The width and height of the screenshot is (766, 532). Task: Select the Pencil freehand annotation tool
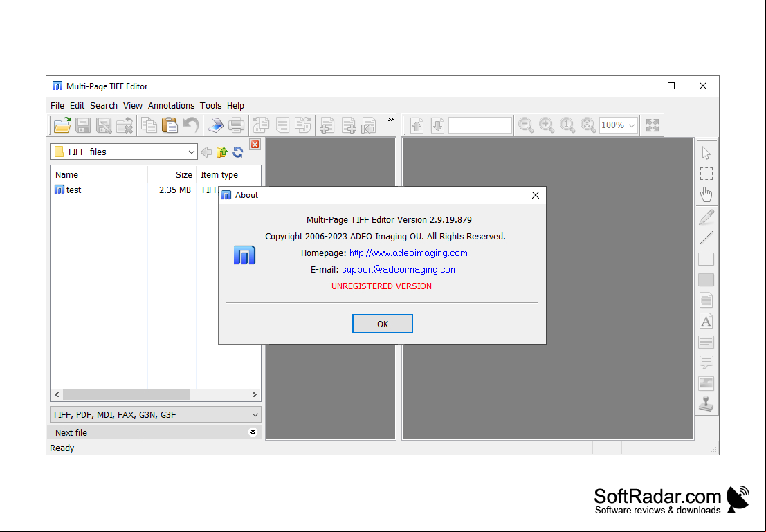point(706,217)
